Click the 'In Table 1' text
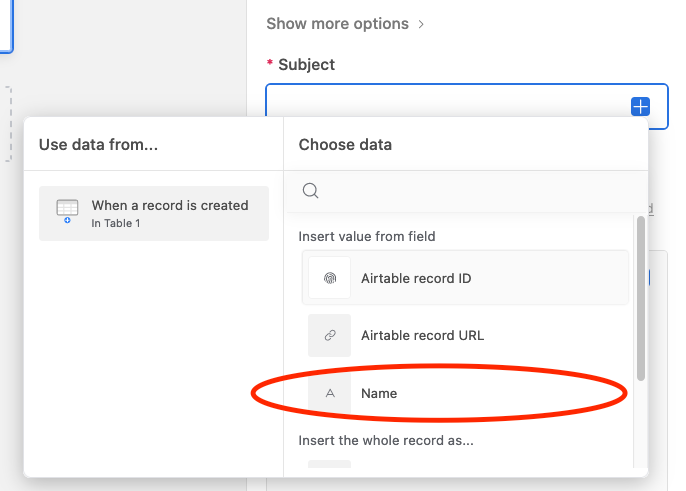This screenshot has width=686, height=491. 116,223
